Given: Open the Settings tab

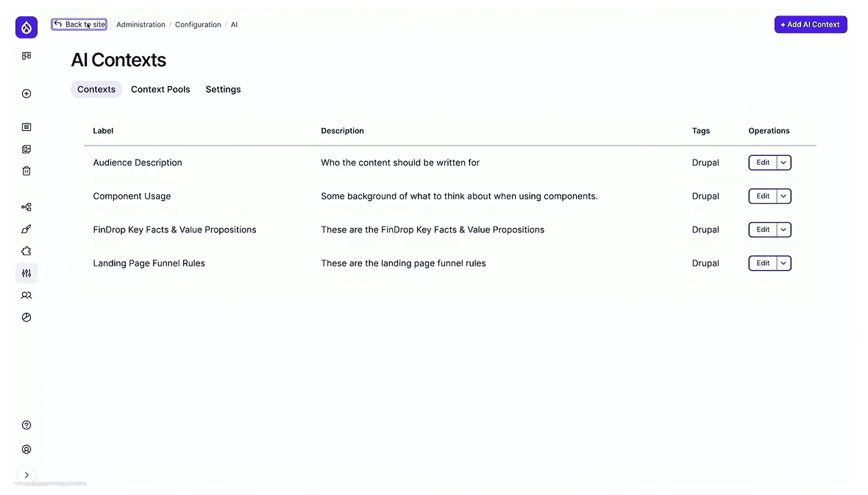Looking at the screenshot, I should pyautogui.click(x=223, y=89).
